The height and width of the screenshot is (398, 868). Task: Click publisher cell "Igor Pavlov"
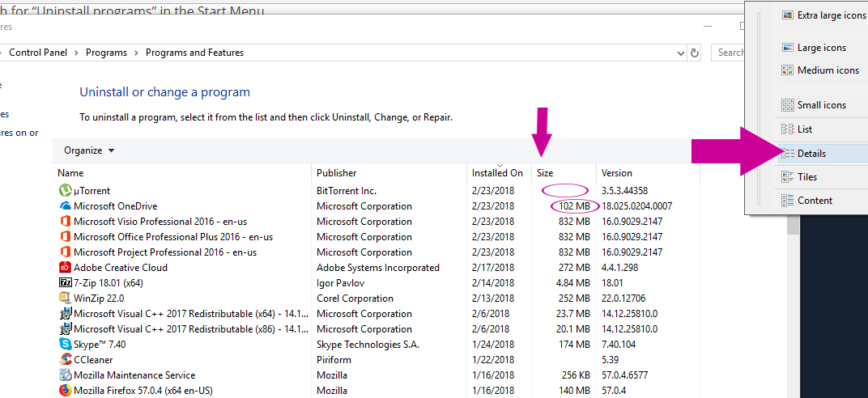[x=338, y=283]
